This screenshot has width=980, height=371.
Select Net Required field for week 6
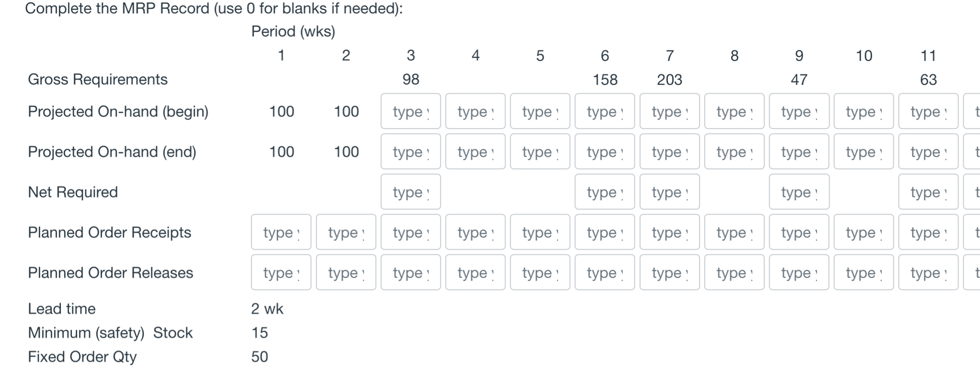click(605, 192)
